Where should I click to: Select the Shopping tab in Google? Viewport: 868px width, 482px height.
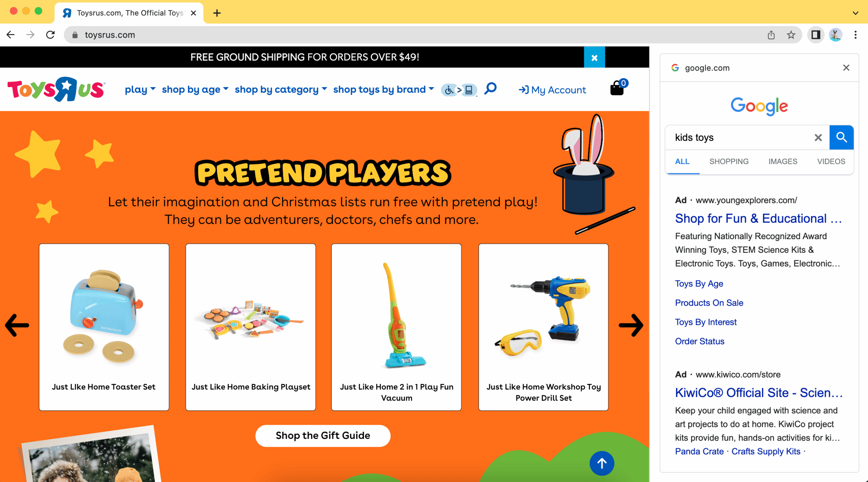[x=729, y=161]
